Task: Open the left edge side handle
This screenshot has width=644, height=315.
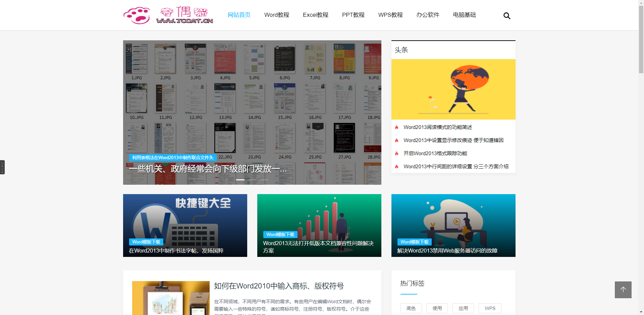Action: click(2, 167)
